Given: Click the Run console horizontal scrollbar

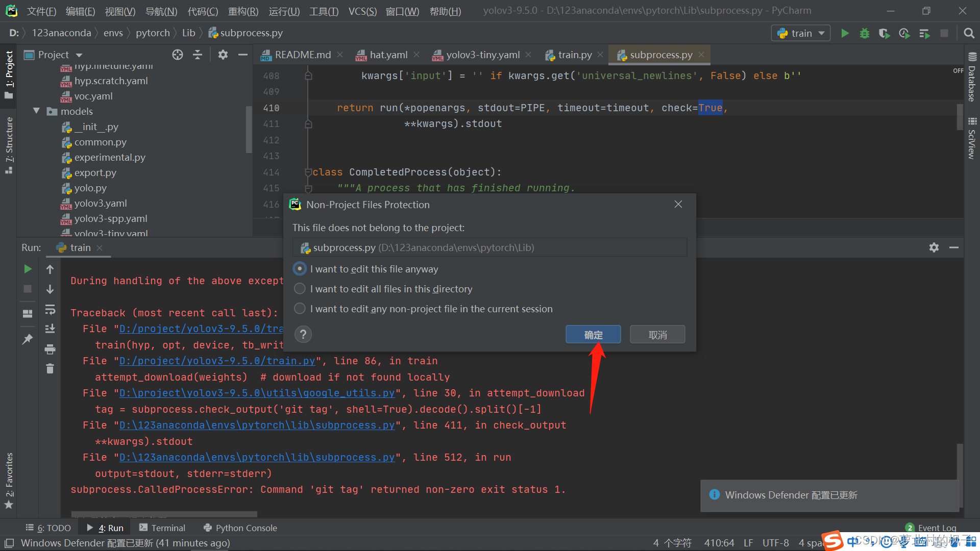Looking at the screenshot, I should point(164,514).
